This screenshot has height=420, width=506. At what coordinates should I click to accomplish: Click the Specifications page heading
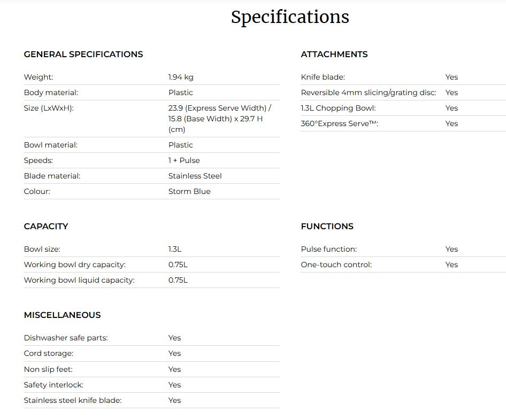click(290, 17)
